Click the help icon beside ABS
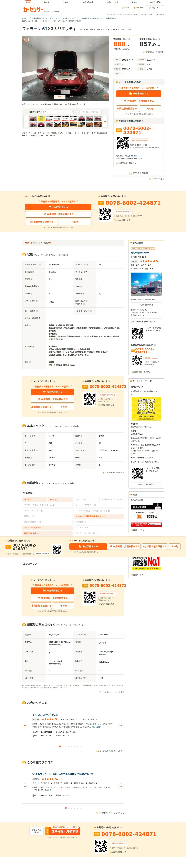The image size is (186, 868). 56,500
